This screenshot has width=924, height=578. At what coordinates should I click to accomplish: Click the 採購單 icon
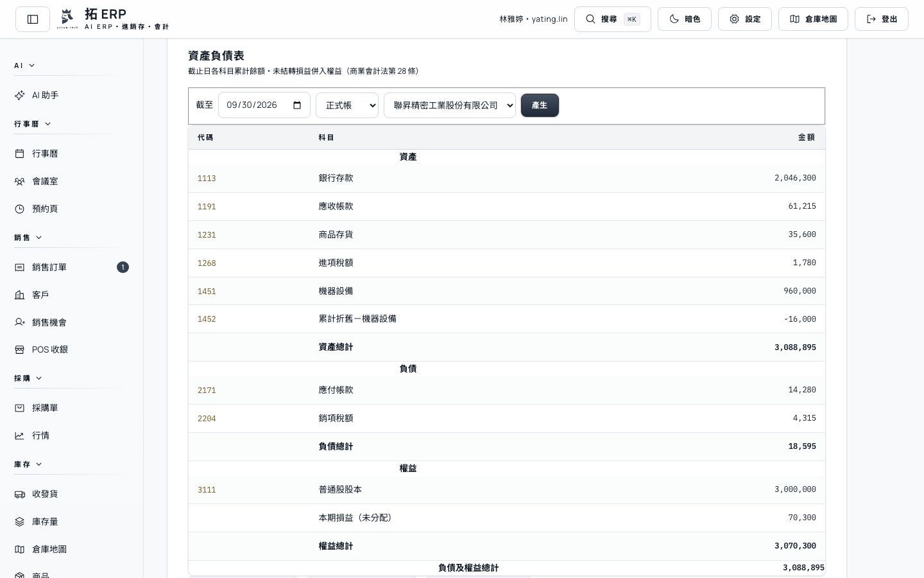coord(20,408)
